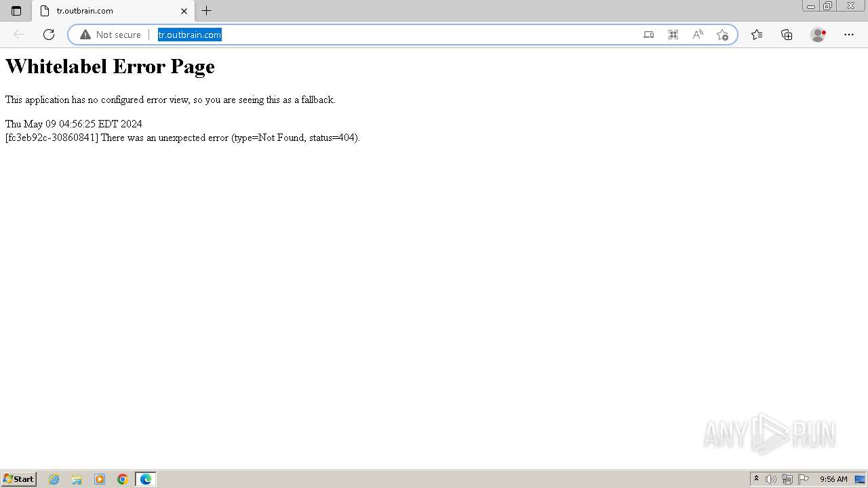Click the 9:56 AM system clock

[x=833, y=479]
